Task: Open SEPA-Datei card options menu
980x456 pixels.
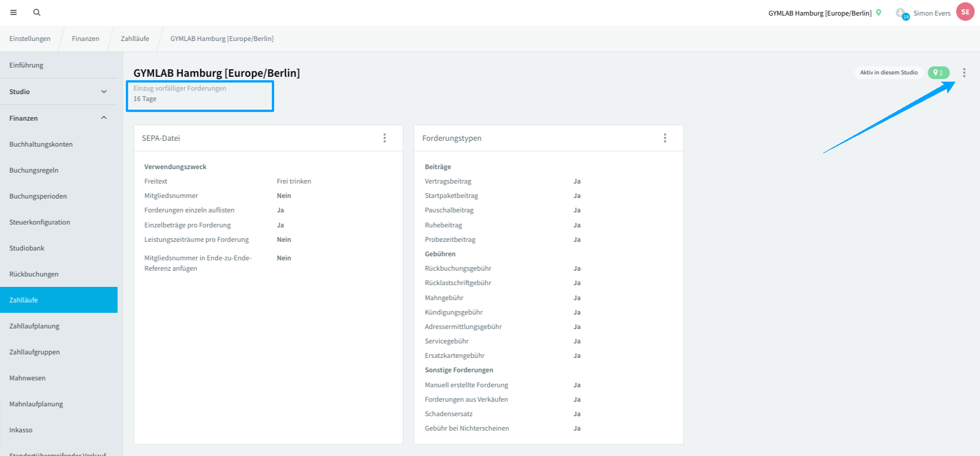Action: tap(384, 138)
